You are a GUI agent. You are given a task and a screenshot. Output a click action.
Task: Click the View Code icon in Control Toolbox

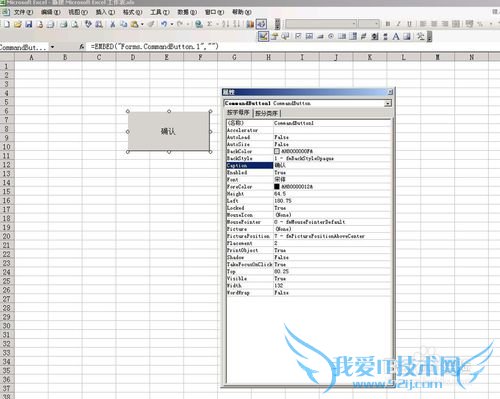285,36
